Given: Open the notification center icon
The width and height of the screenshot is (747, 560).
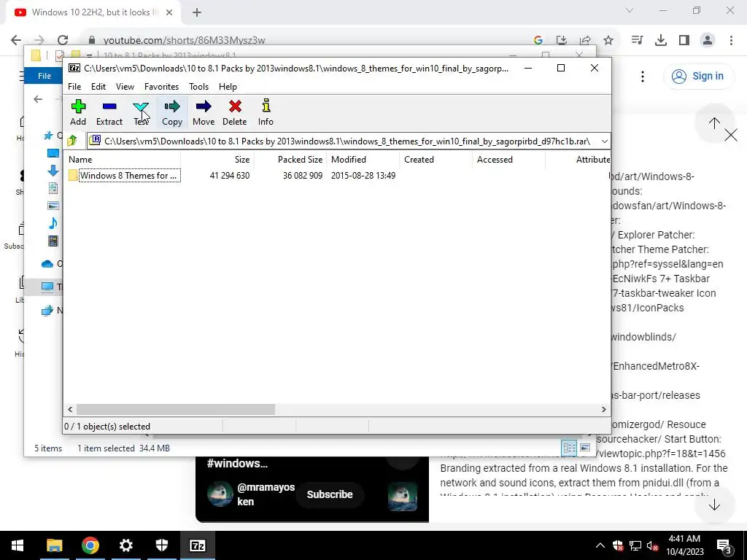Looking at the screenshot, I should [x=724, y=546].
